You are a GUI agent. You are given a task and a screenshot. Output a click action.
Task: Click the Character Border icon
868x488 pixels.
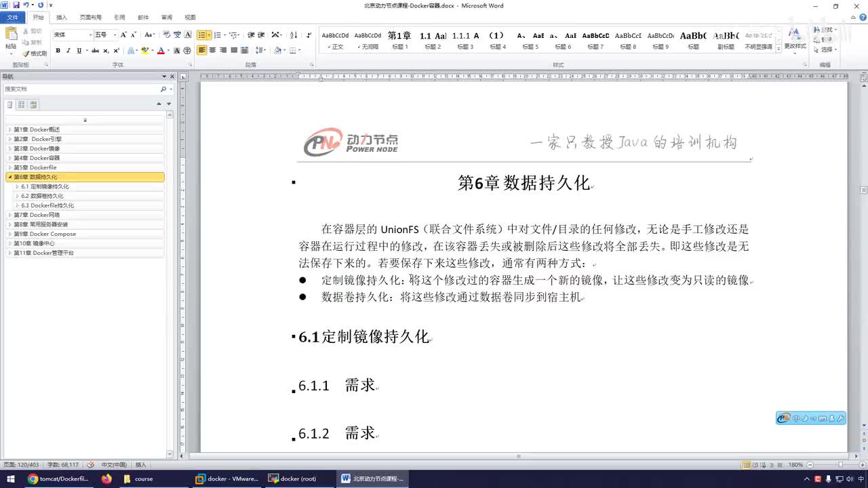click(187, 35)
